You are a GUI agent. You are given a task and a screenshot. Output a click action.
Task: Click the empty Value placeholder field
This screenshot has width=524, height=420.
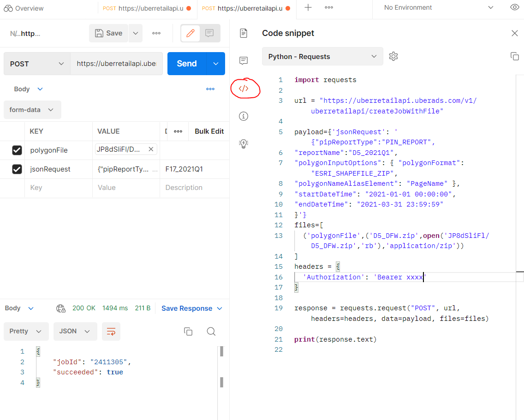[126, 188]
